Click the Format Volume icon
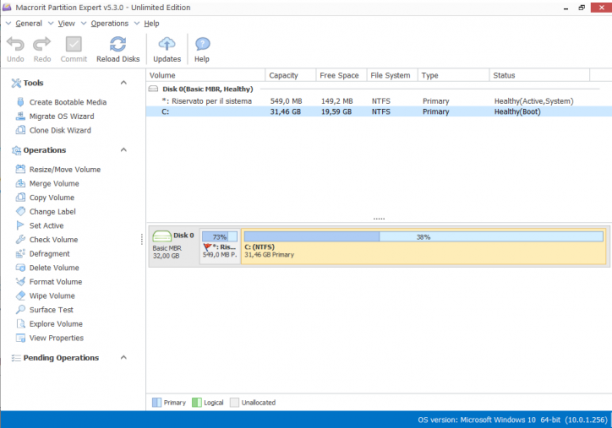Screen dimensions: 612x428 pyautogui.click(x=20, y=281)
